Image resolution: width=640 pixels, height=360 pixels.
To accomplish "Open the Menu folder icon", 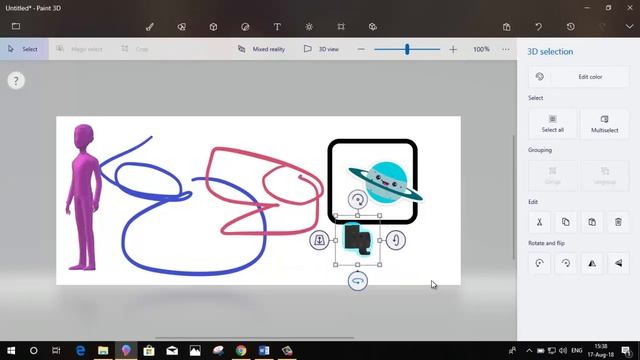I will coord(16,27).
